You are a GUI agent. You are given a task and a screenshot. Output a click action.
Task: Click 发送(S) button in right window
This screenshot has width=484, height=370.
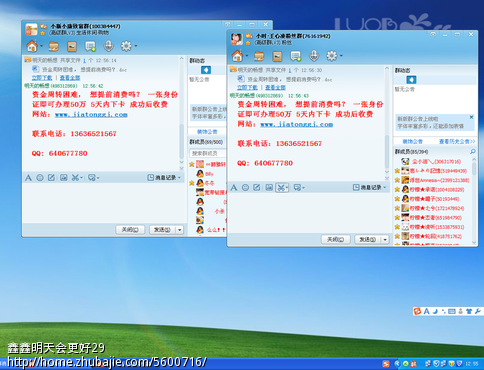(x=368, y=239)
